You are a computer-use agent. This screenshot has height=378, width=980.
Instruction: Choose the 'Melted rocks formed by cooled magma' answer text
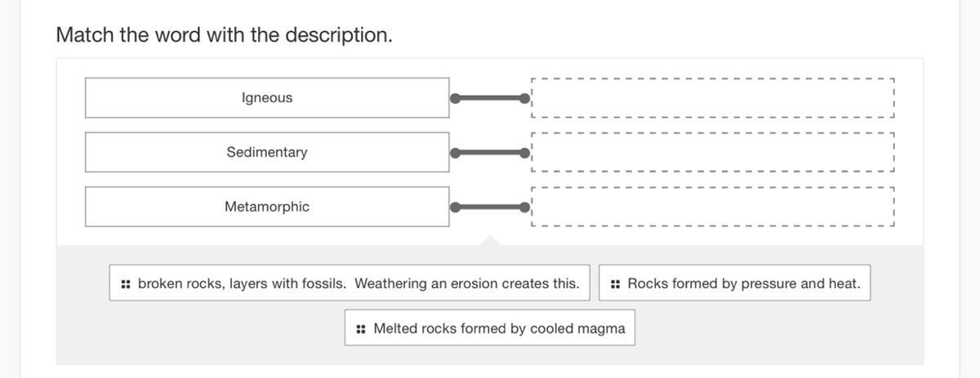tap(499, 329)
